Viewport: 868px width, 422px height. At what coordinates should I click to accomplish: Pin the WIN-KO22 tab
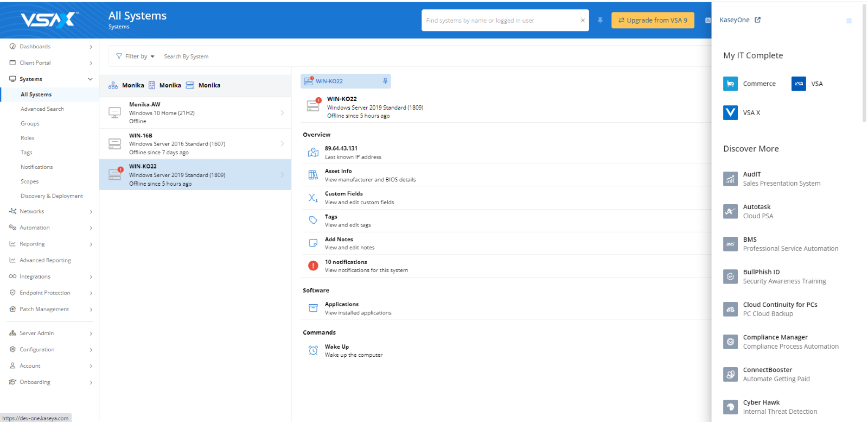385,81
